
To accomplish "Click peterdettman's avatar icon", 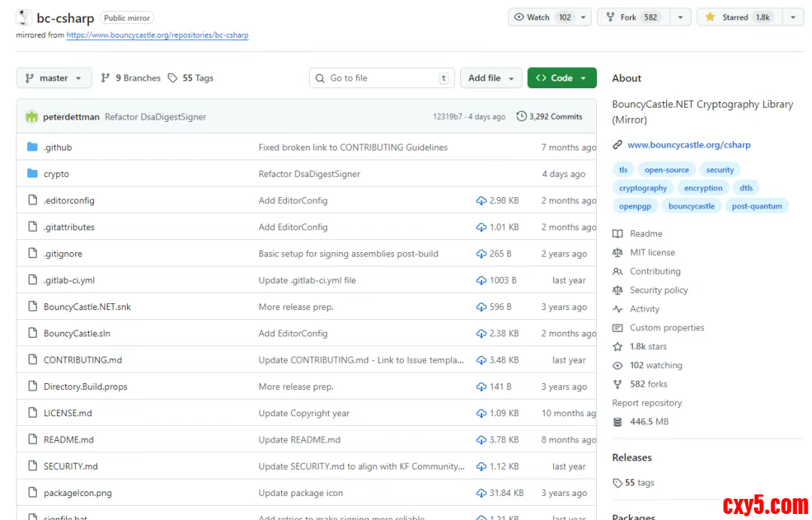I will [32, 117].
